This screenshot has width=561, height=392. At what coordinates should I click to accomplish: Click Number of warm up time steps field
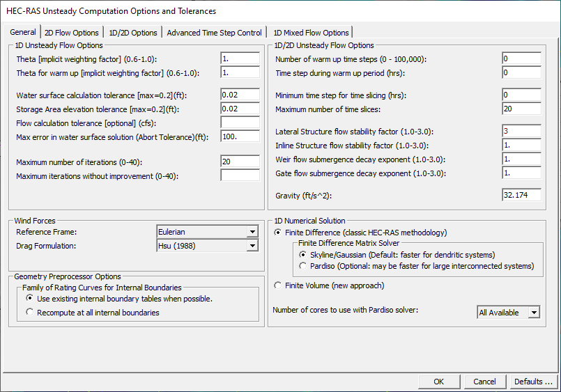click(522, 58)
